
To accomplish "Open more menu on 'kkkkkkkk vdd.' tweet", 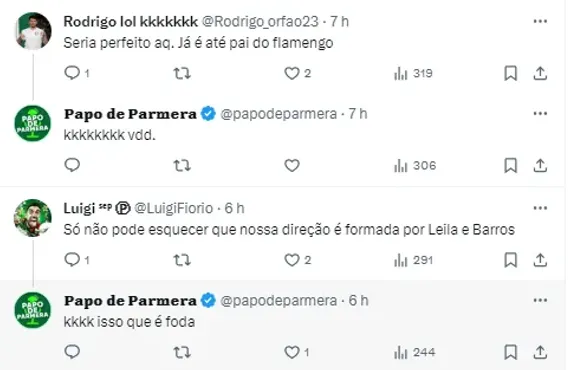I will 540,113.
